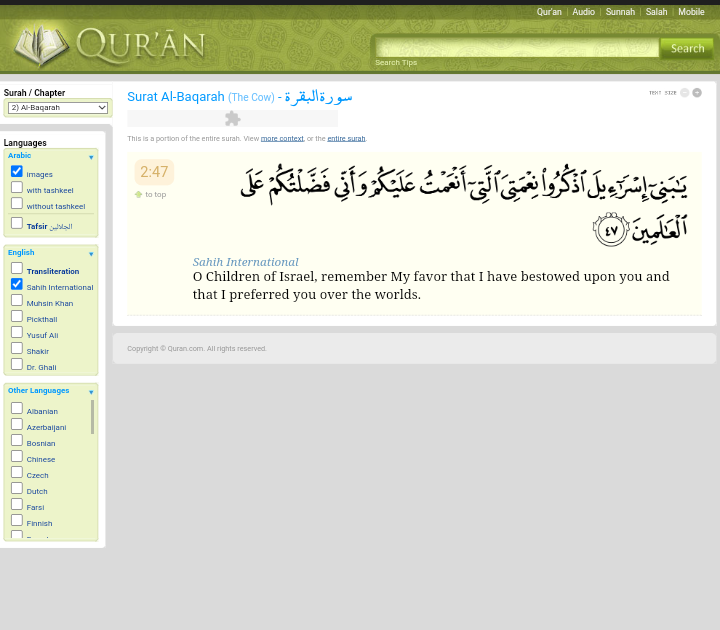
Task: Enable Pickthall translation
Action: [17, 316]
